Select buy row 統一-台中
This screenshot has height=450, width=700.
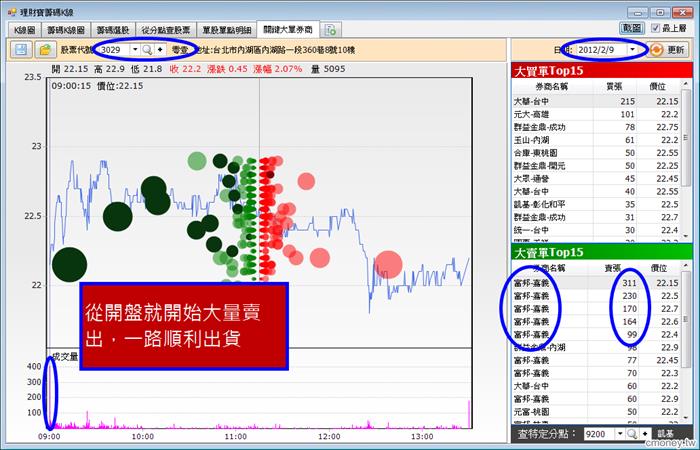(x=596, y=230)
